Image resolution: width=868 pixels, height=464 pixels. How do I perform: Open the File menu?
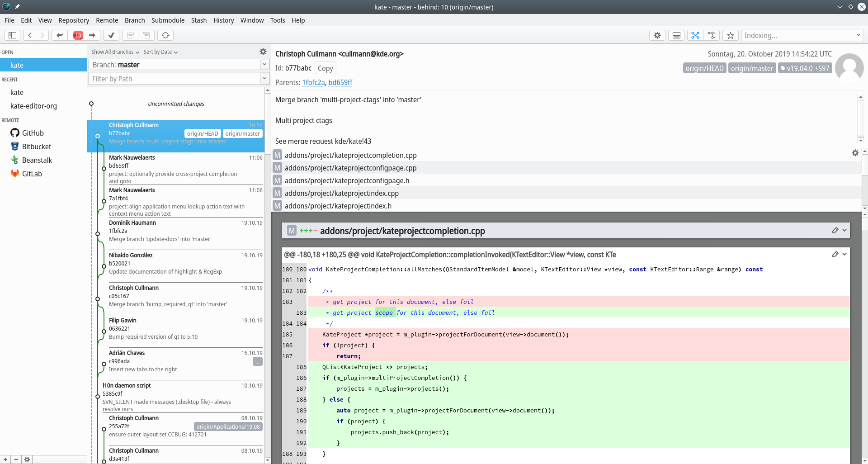click(x=9, y=20)
